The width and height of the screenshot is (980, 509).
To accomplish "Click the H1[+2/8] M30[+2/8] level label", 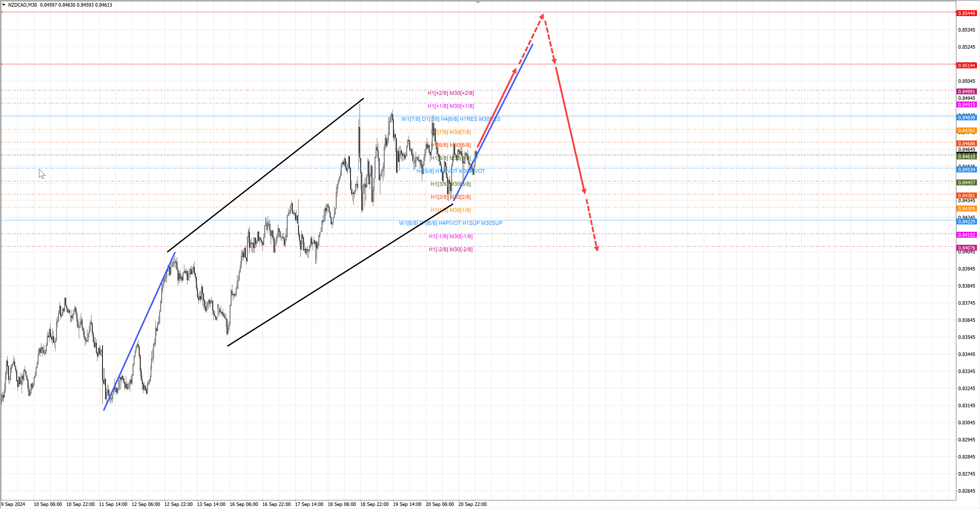I will (450, 93).
